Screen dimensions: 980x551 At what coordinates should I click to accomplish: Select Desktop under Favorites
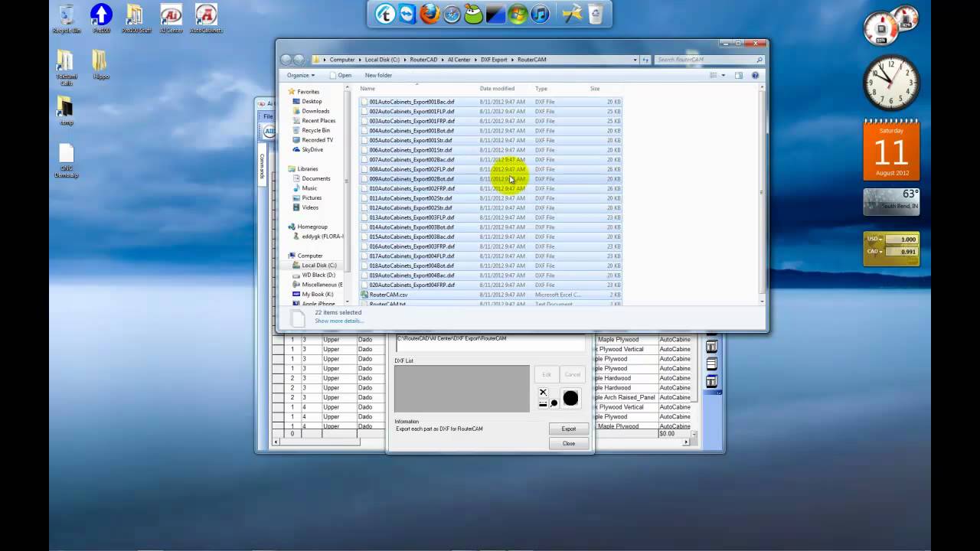[x=312, y=101]
